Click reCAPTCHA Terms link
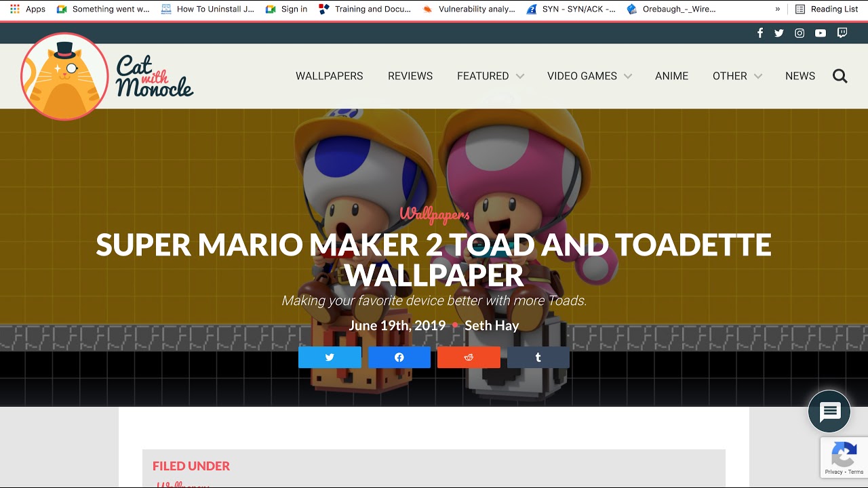 coord(856,472)
